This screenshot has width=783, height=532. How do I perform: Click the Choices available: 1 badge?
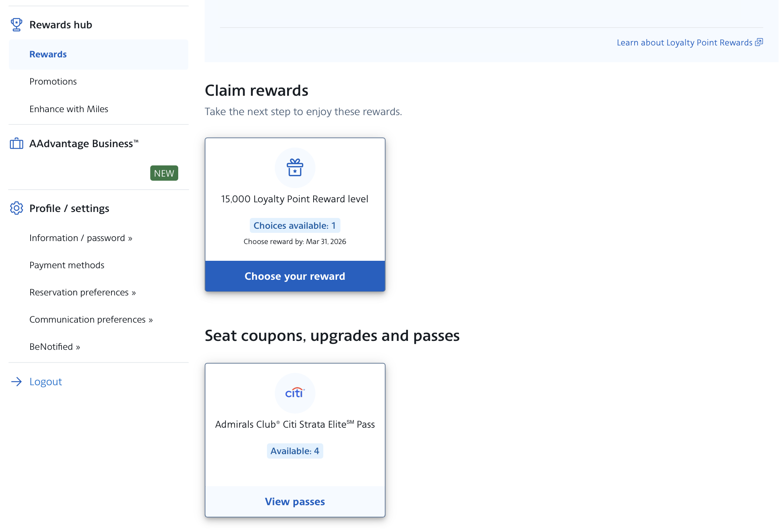click(x=295, y=225)
